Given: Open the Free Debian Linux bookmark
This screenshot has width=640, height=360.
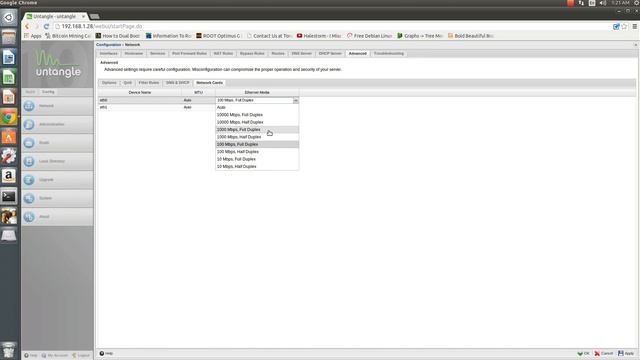Looking at the screenshot, I should (x=369, y=36).
